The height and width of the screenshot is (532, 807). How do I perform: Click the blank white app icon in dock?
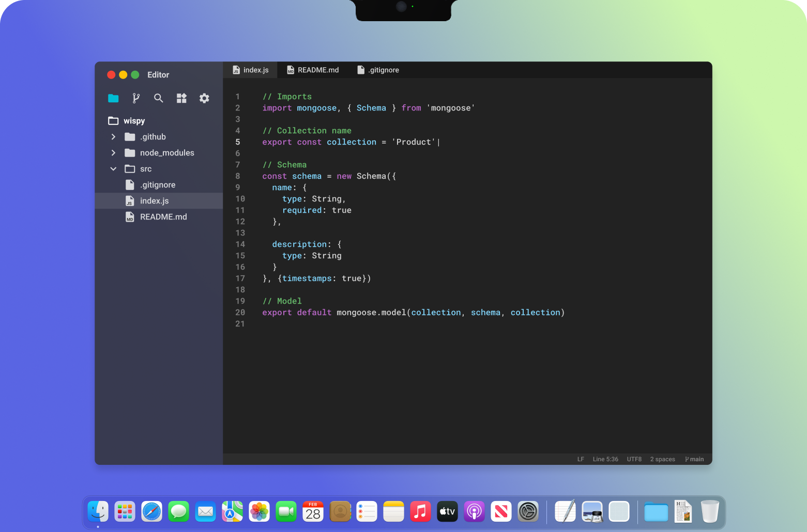tap(619, 512)
